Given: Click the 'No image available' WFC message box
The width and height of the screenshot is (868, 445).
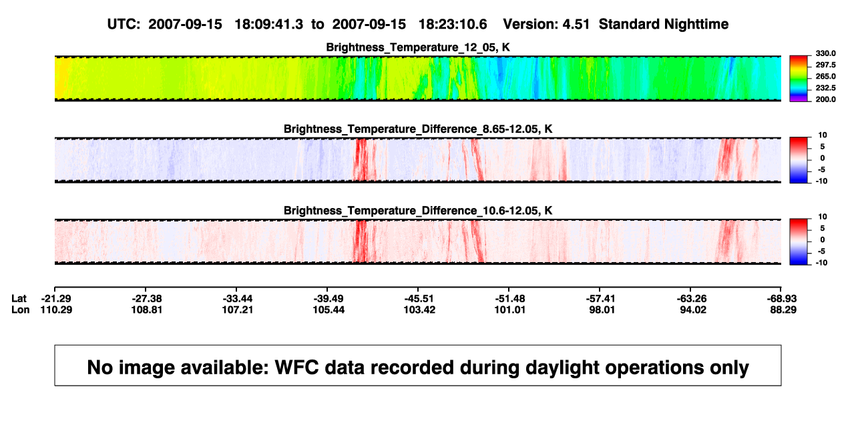Looking at the screenshot, I should (x=418, y=365).
